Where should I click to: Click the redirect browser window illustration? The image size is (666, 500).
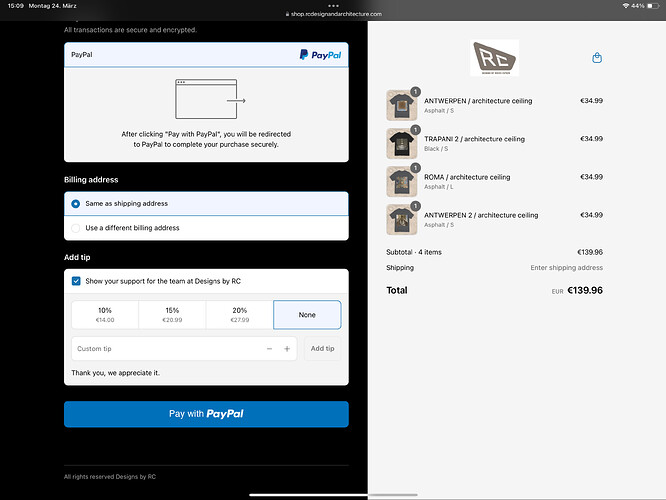(x=210, y=99)
